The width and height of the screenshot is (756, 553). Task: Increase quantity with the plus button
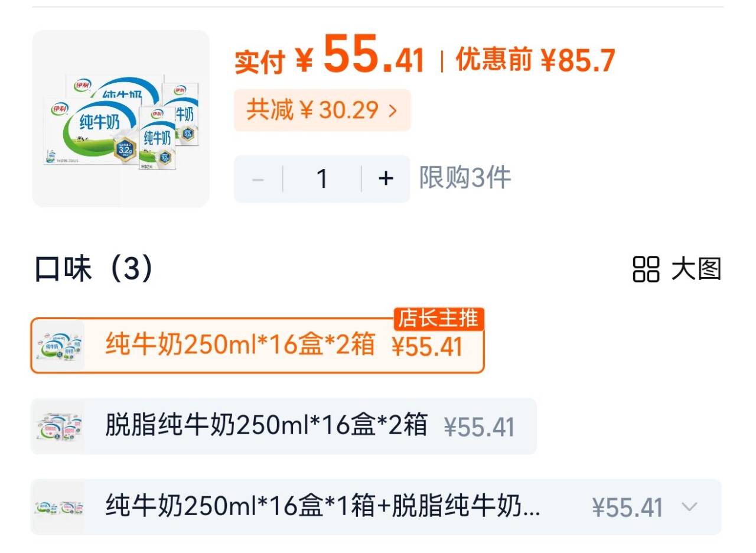click(386, 178)
